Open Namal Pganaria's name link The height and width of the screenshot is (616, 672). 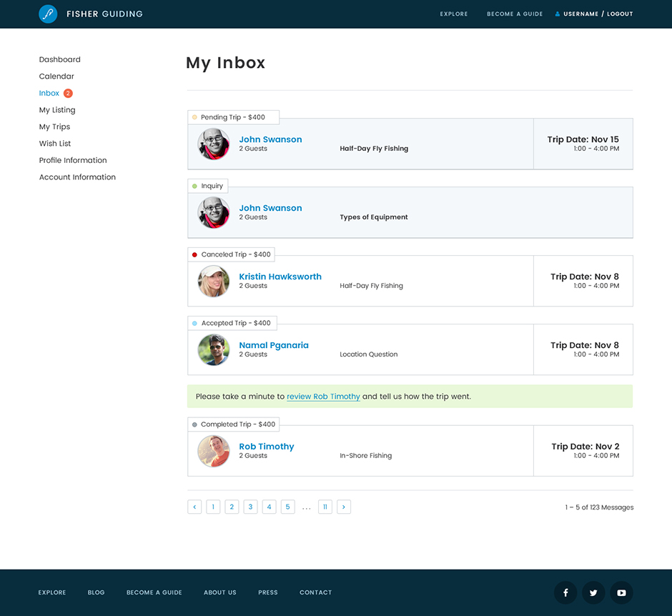(x=274, y=345)
